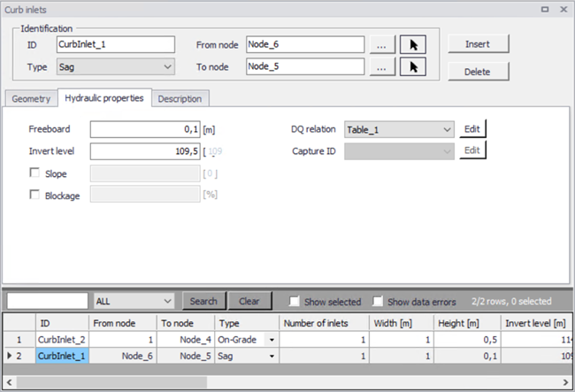Click the From node column header
The image size is (575, 392).
[x=122, y=323]
